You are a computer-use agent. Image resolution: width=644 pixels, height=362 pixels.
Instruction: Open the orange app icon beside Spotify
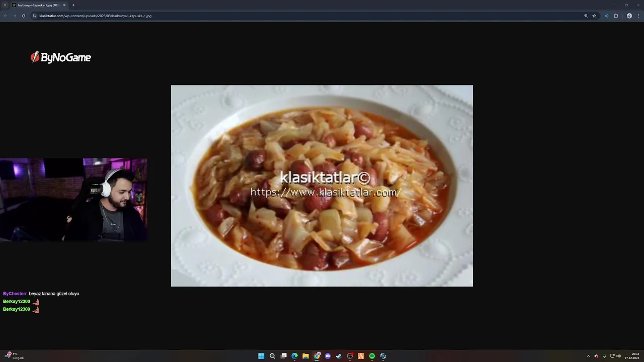[x=361, y=356]
